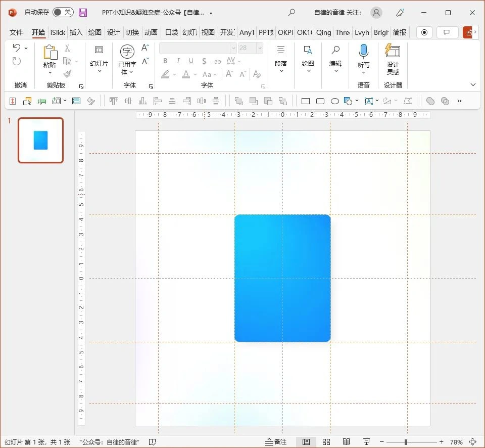Click the zoom slider handle
Image resolution: width=485 pixels, height=448 pixels.
click(406, 442)
